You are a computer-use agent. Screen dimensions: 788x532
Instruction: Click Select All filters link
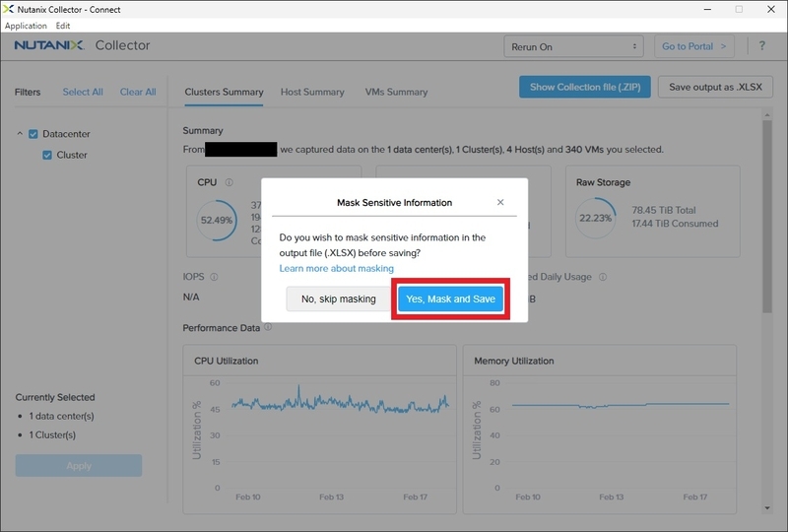83,92
